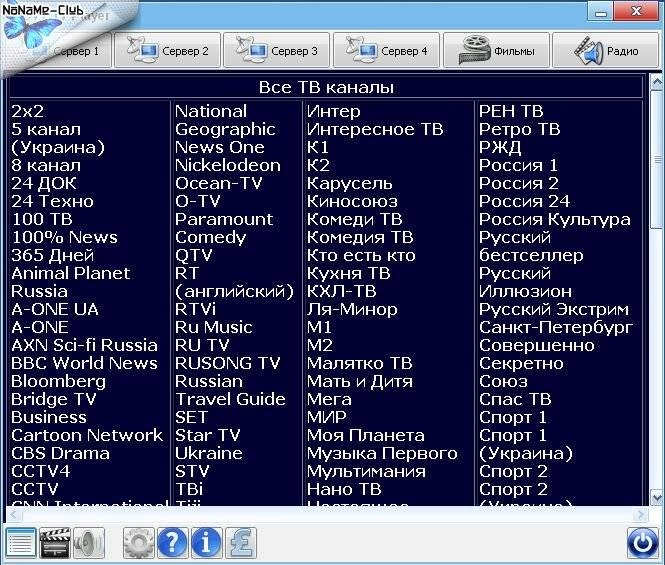Click the horizontal scrollbar left arrow
665x565 pixels.
[x=13, y=515]
